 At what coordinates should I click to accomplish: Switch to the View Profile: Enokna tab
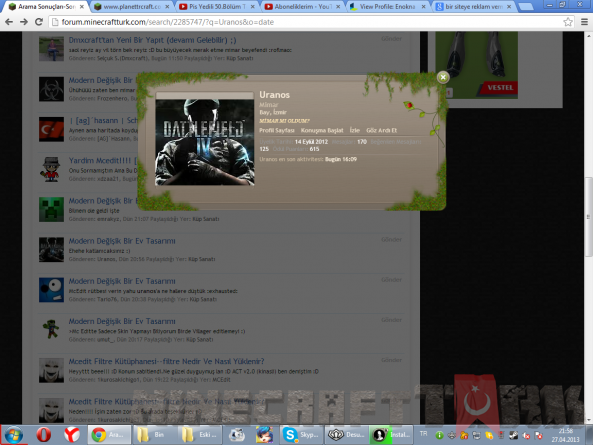[x=388, y=6]
